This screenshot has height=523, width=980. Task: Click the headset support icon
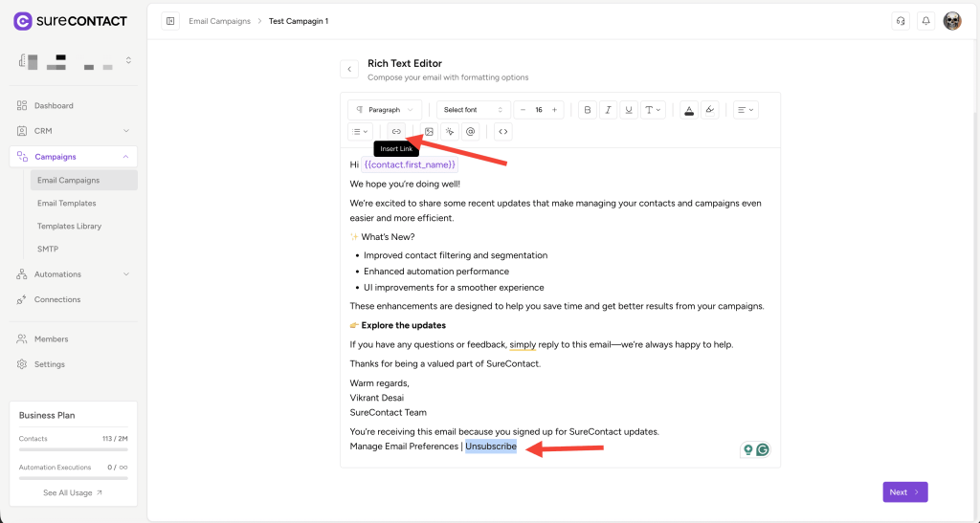900,21
